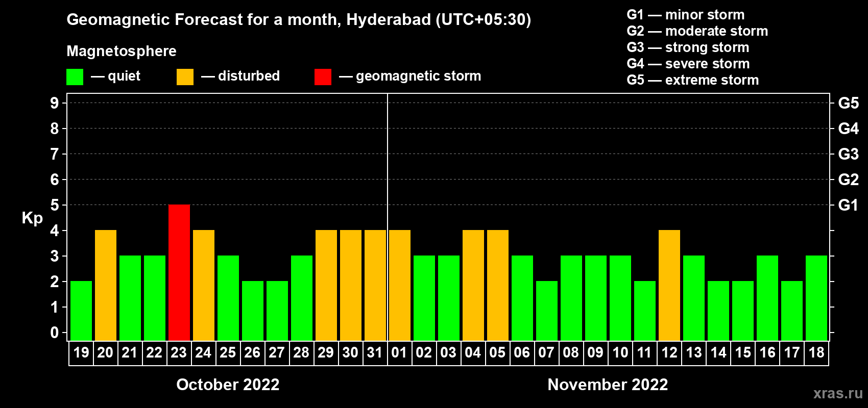The image size is (868, 408).
Task: Click the date label 23 on the axis
Action: coord(179,353)
